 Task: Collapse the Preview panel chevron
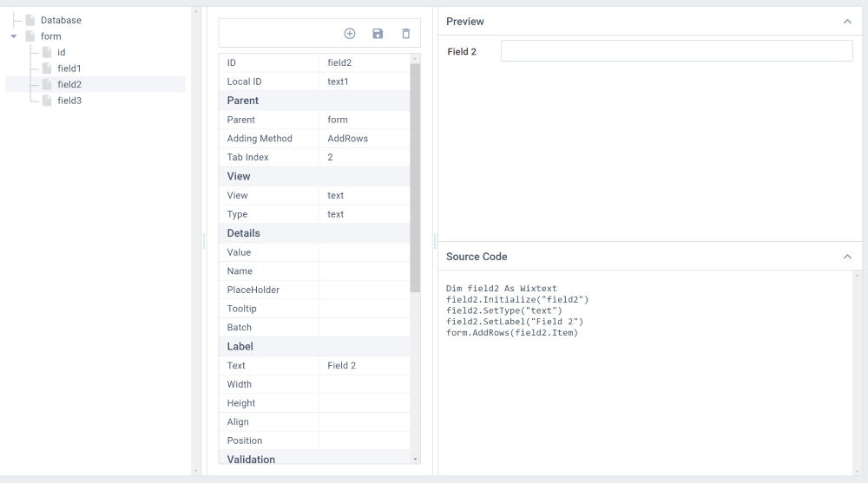tap(847, 22)
